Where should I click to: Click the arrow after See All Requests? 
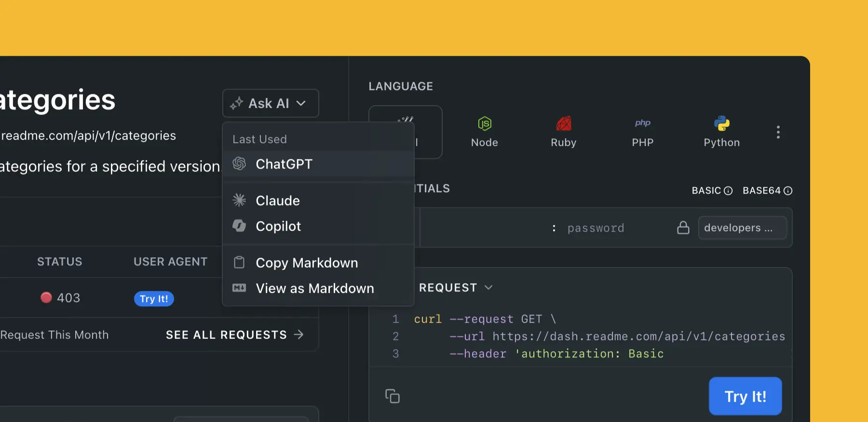click(299, 334)
